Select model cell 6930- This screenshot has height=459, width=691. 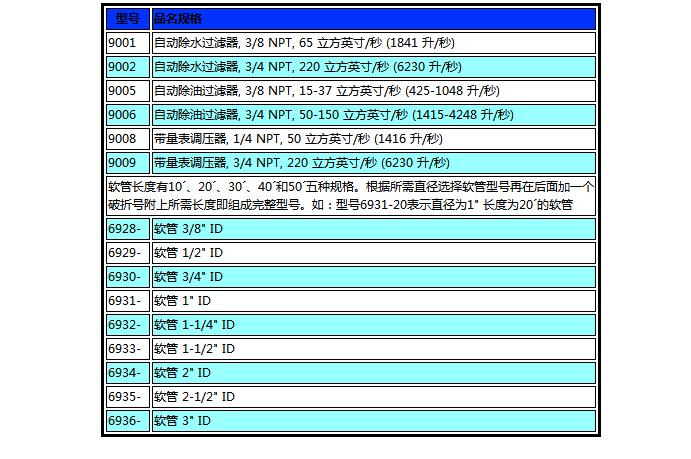[128, 277]
